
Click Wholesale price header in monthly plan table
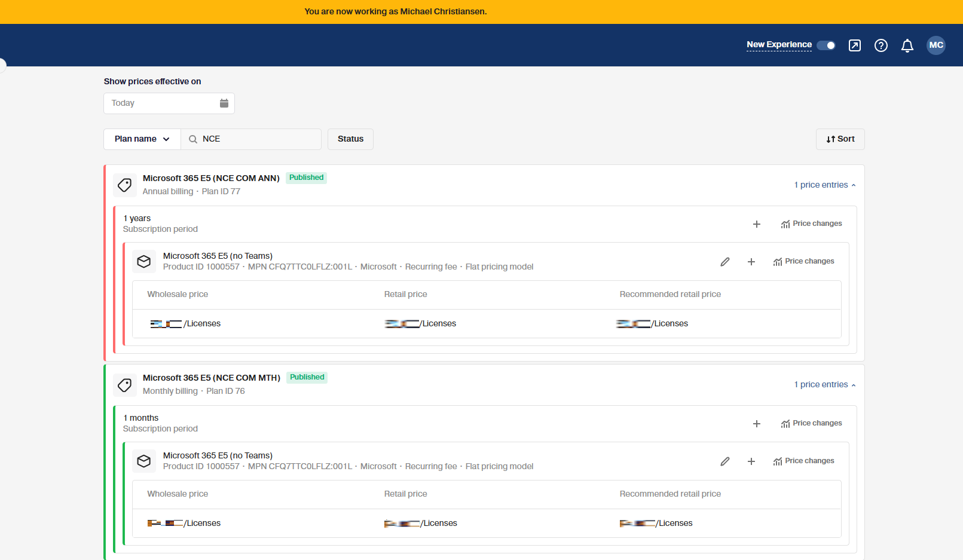pos(178,494)
